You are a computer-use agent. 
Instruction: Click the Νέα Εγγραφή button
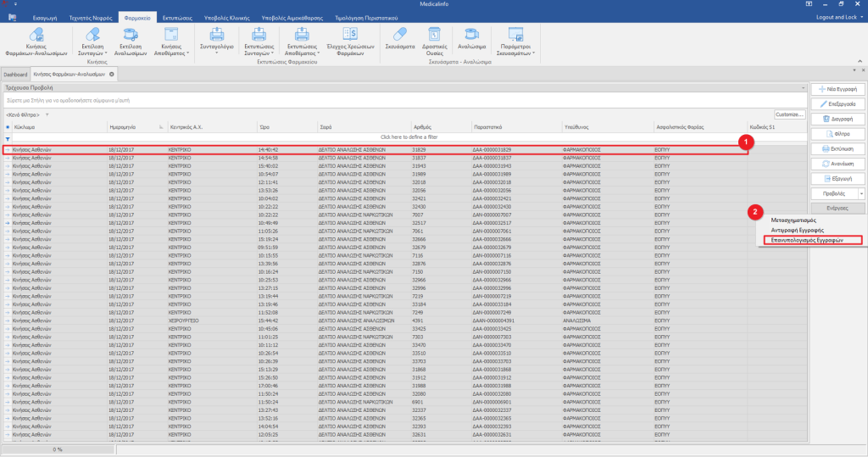pyautogui.click(x=838, y=89)
